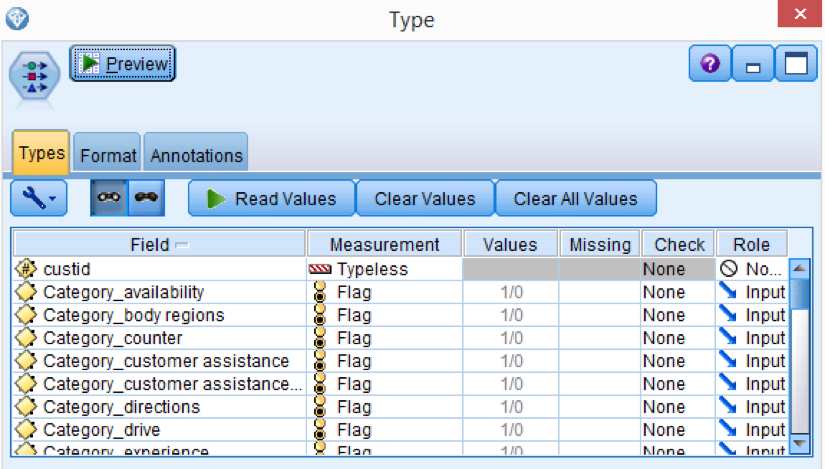Switch to the Types tab
Image resolution: width=825 pixels, height=469 pixels.
coord(41,153)
